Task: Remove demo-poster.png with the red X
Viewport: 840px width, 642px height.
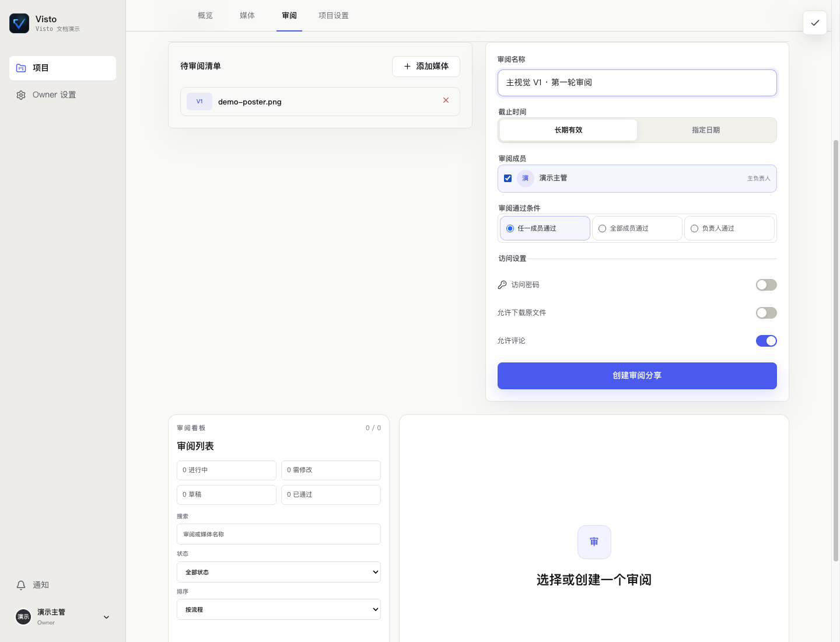Action: coord(446,100)
